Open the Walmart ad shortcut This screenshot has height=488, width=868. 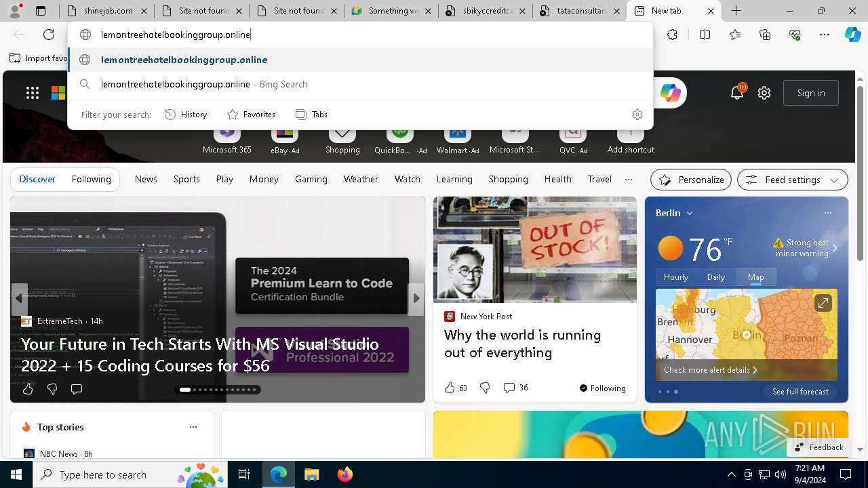pos(458,140)
